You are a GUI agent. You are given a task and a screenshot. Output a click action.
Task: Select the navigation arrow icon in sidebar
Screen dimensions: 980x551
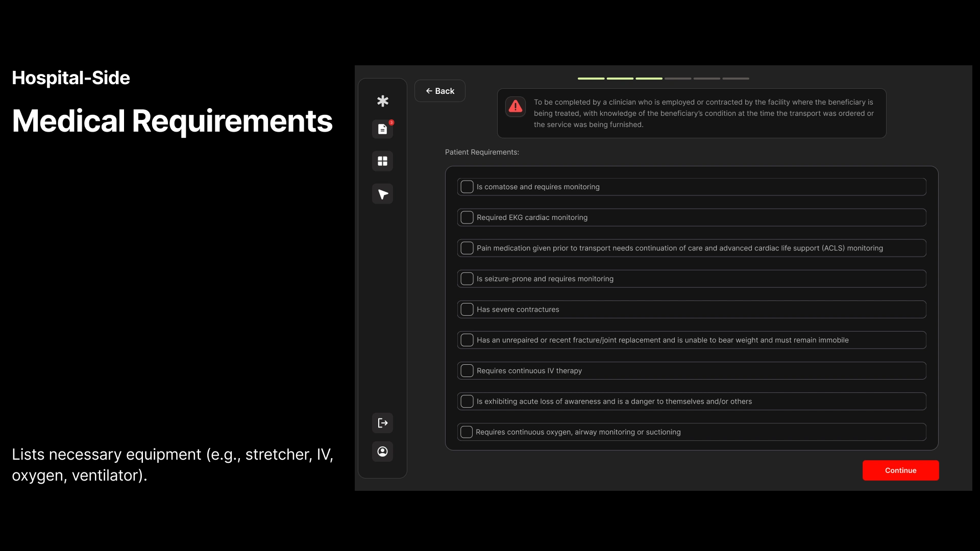point(382,194)
